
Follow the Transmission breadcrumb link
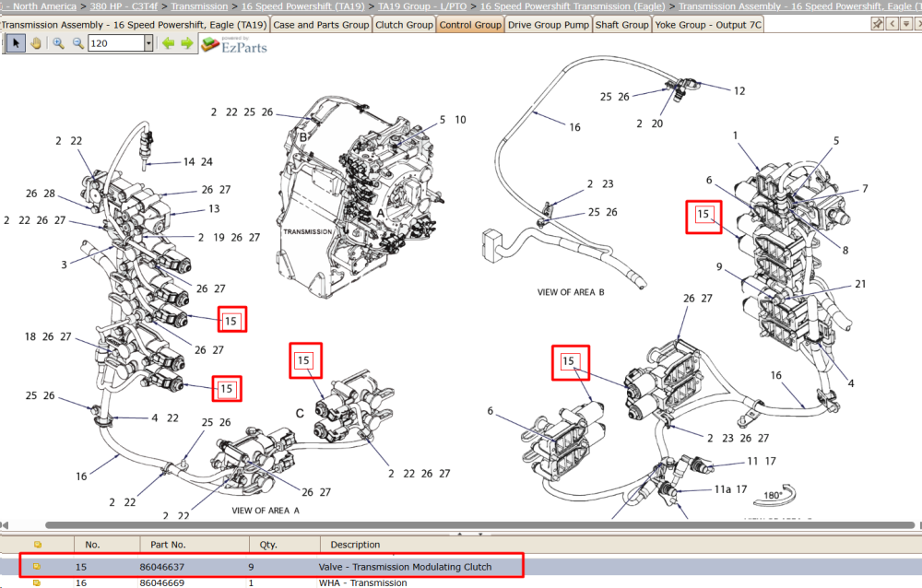(199, 6)
